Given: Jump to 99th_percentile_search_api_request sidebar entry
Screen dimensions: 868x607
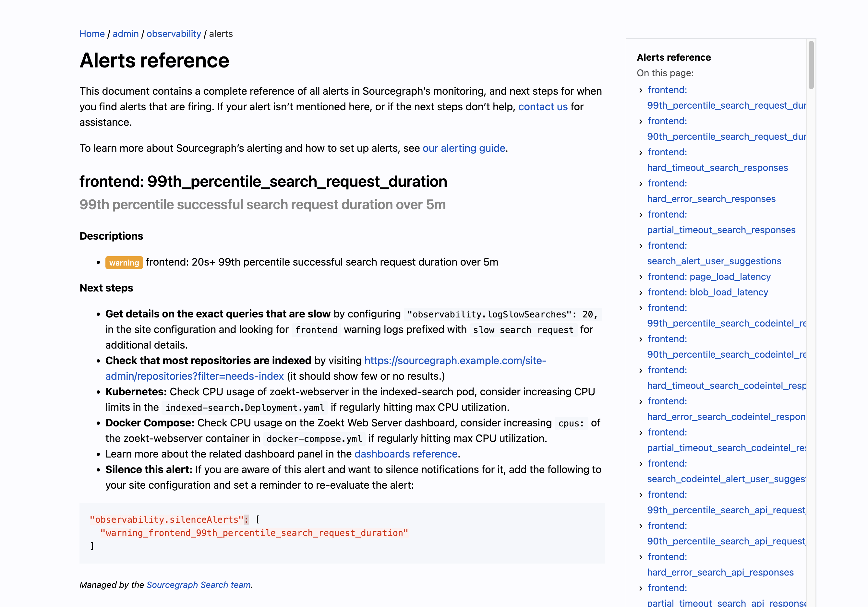Looking at the screenshot, I should click(x=726, y=502).
